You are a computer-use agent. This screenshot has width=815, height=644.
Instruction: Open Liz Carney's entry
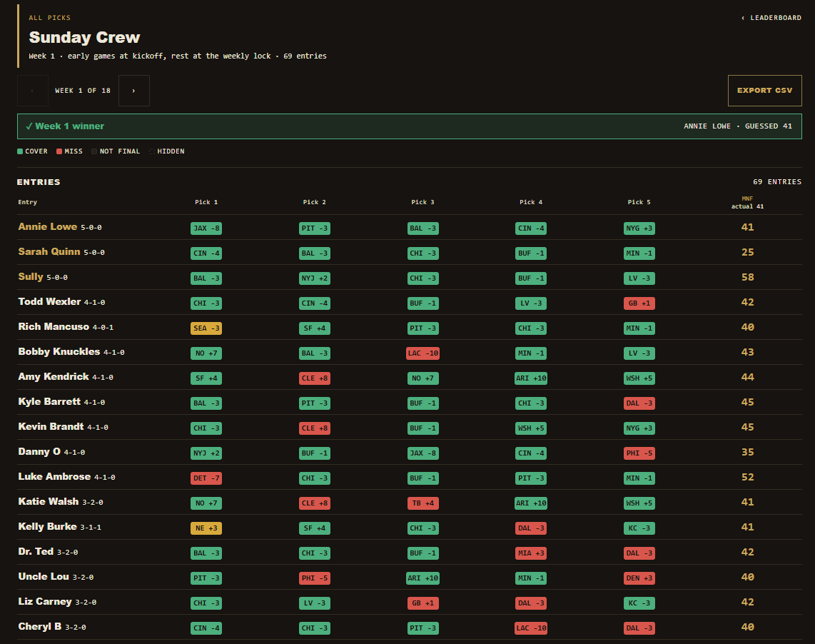45,601
